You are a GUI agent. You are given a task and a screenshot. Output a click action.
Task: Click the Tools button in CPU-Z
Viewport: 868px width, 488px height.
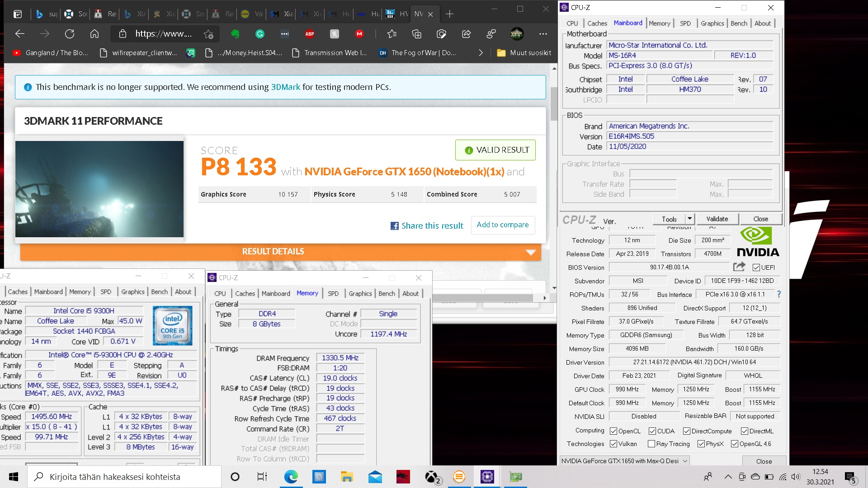point(669,219)
